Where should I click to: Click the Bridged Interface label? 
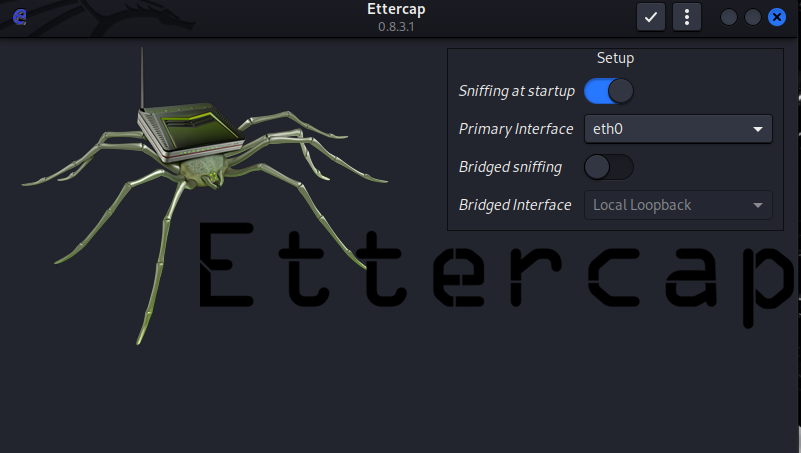pyautogui.click(x=515, y=205)
